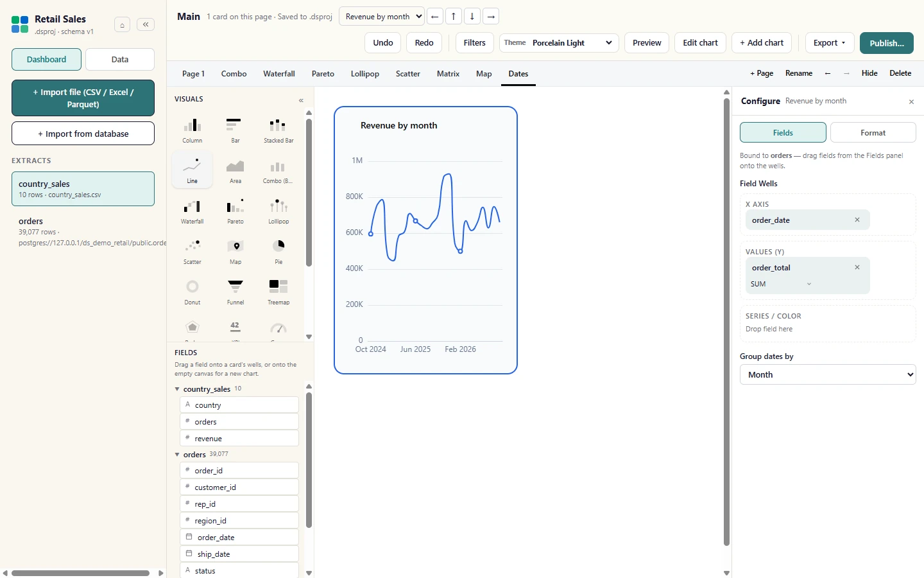The height and width of the screenshot is (578, 924).
Task: Change the SUM aggregation dropdown
Action: [x=781, y=284]
